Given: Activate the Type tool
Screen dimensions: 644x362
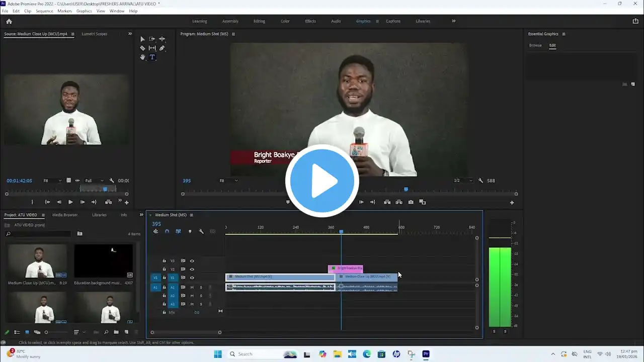Looking at the screenshot, I should tap(152, 57).
